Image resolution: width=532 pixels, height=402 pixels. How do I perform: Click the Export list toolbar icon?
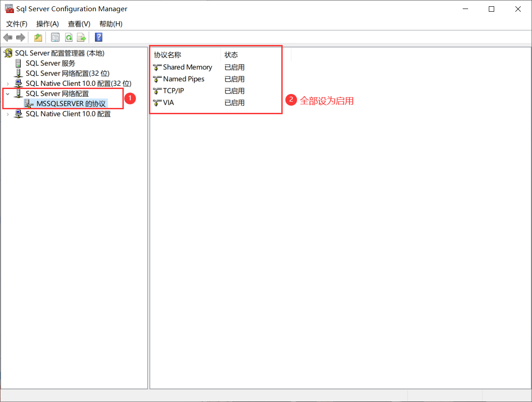click(x=81, y=38)
